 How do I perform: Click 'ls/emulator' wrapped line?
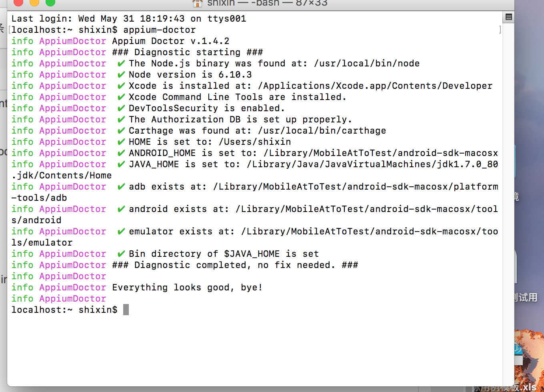42,243
